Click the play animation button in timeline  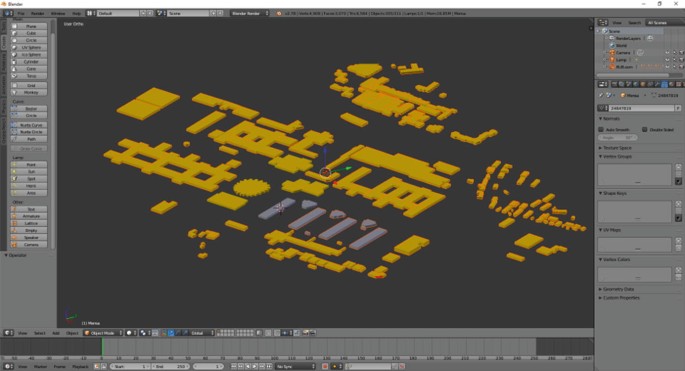coord(255,367)
